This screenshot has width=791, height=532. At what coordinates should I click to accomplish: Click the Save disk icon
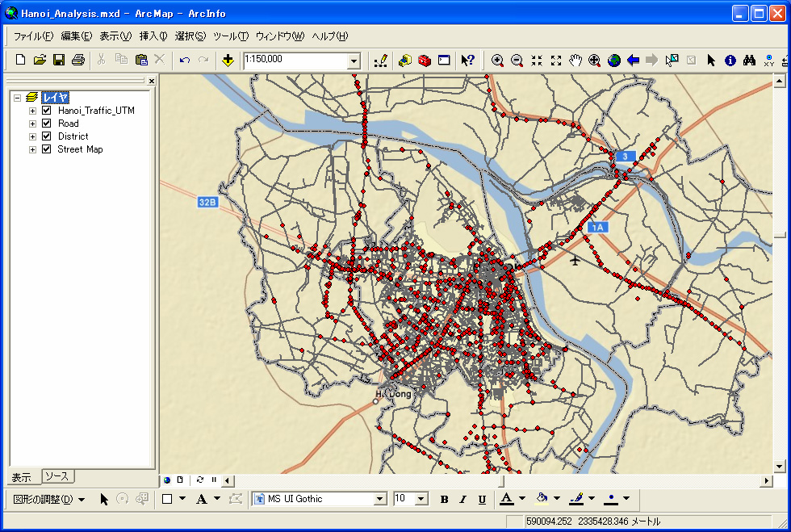(59, 61)
